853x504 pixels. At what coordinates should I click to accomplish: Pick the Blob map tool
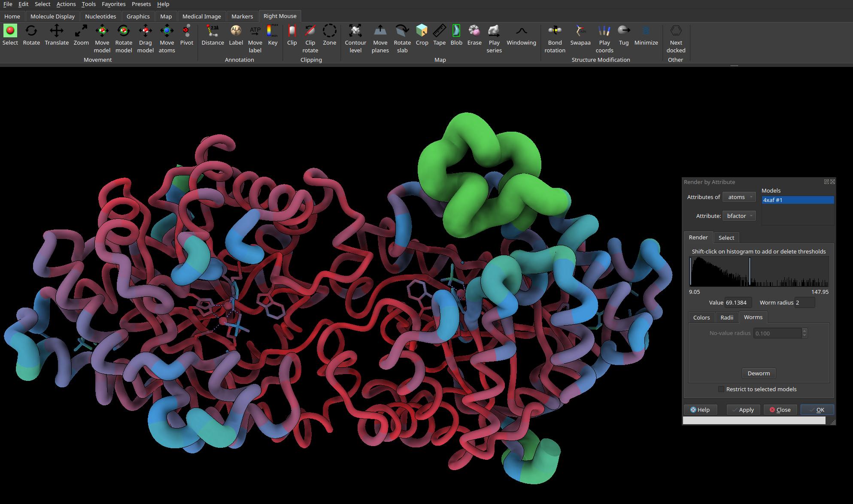click(x=456, y=35)
